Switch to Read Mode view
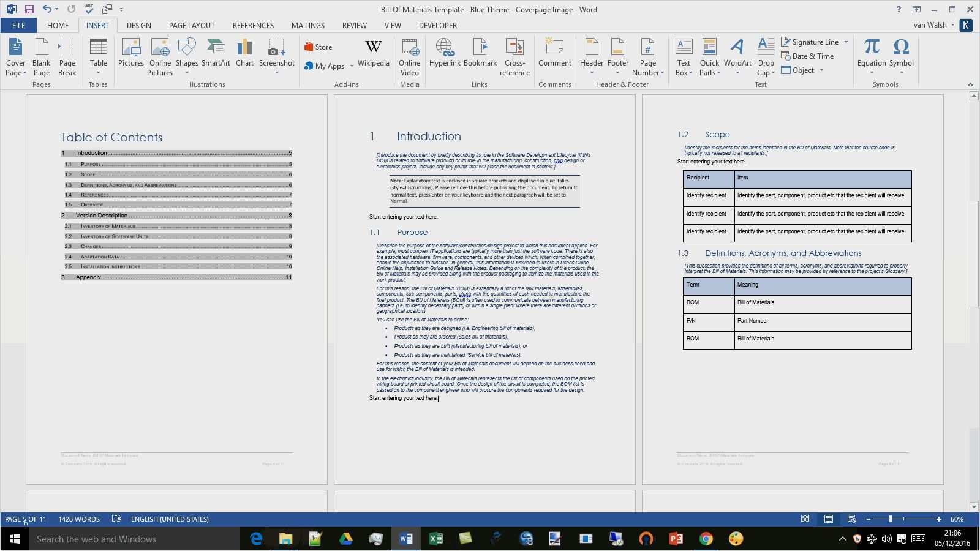The width and height of the screenshot is (980, 551). [805, 519]
